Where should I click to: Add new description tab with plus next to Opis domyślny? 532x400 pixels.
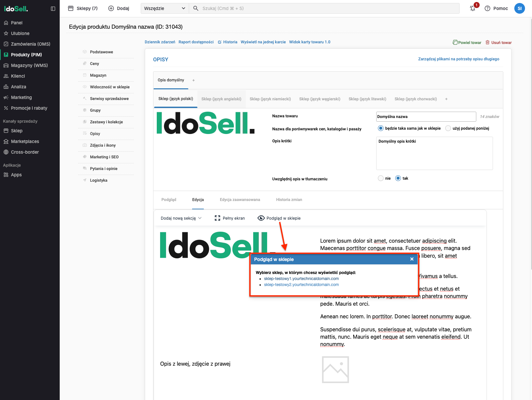[193, 80]
